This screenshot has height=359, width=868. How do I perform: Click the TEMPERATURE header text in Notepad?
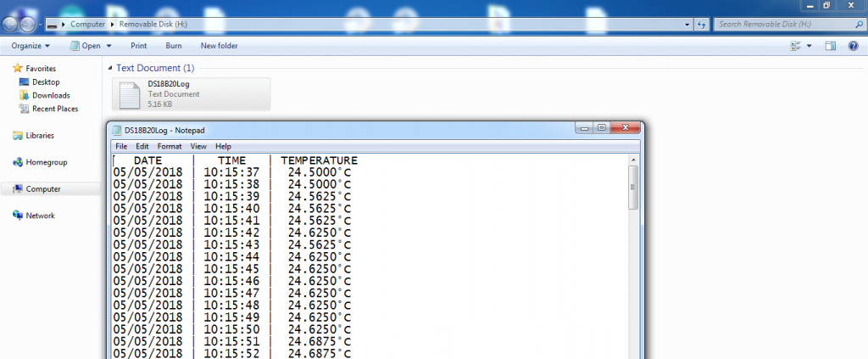point(319,160)
